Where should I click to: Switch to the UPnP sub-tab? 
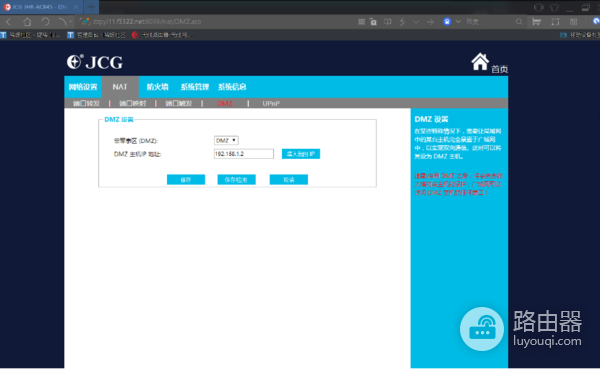click(271, 103)
